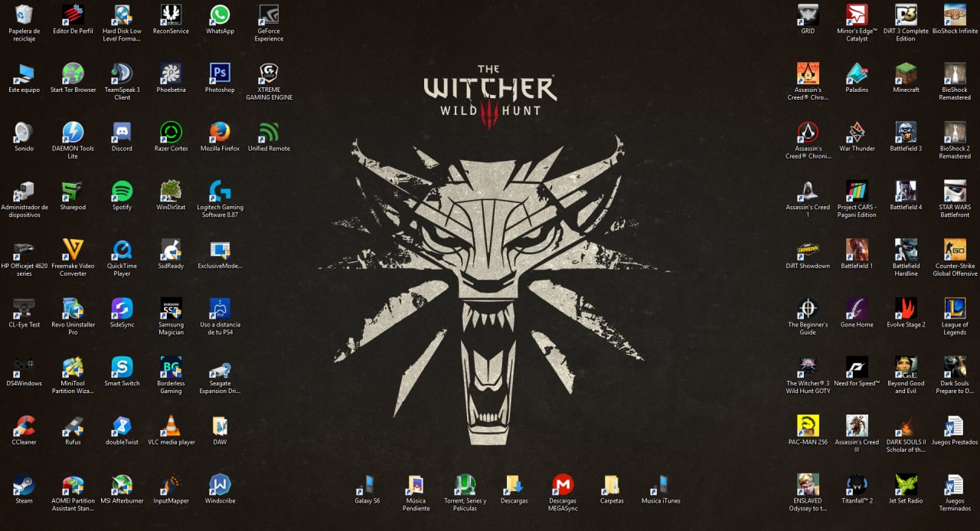Open Torrent, Series y Películas folder
The height and width of the screenshot is (531, 980).
(465, 485)
